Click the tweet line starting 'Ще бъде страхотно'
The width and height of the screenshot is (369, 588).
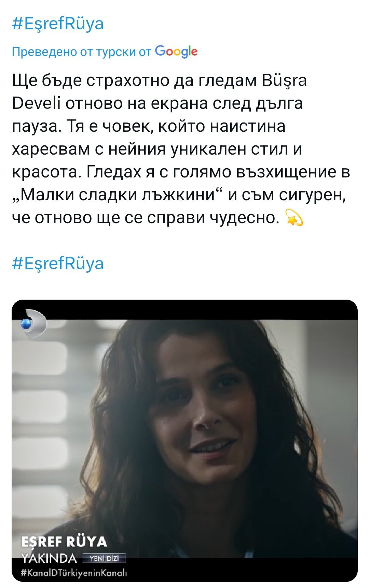click(x=160, y=81)
